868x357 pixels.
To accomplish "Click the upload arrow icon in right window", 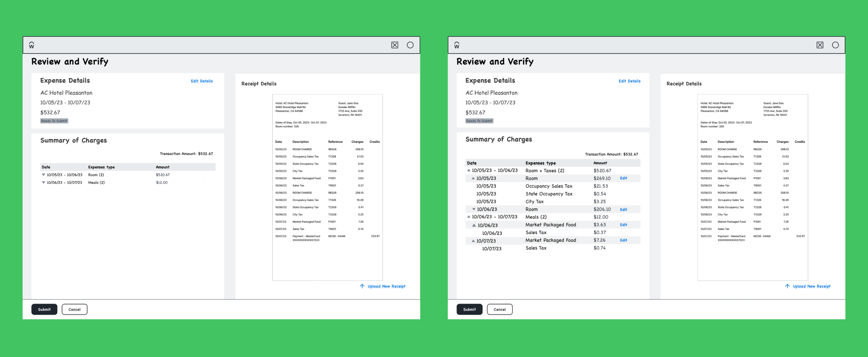I will coord(787,286).
